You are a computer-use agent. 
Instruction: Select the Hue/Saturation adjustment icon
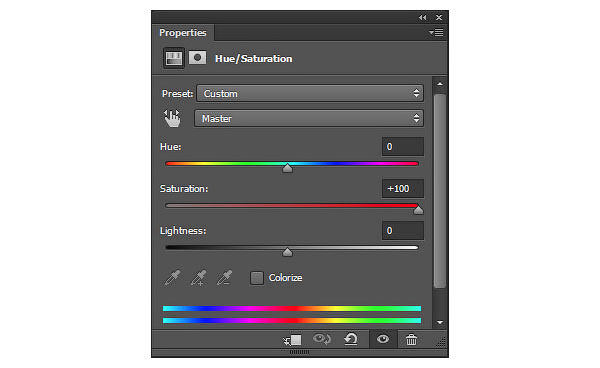click(174, 58)
